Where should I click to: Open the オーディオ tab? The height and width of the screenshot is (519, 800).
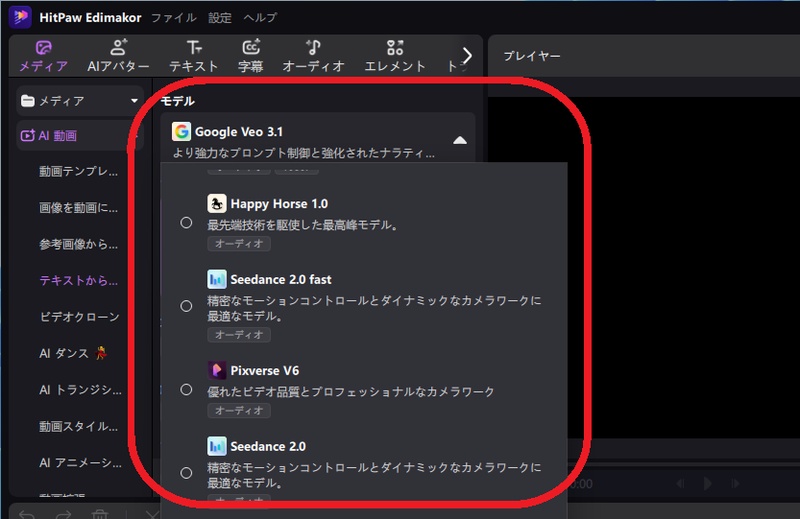coord(313,56)
